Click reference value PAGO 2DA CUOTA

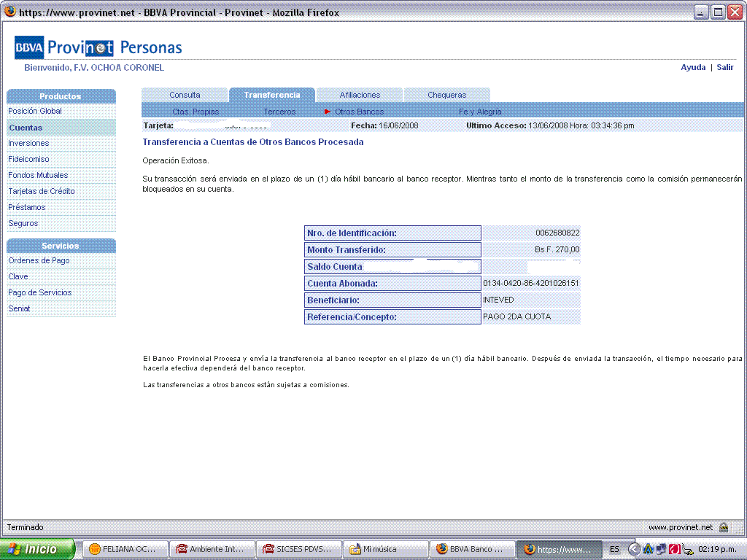[x=517, y=316]
